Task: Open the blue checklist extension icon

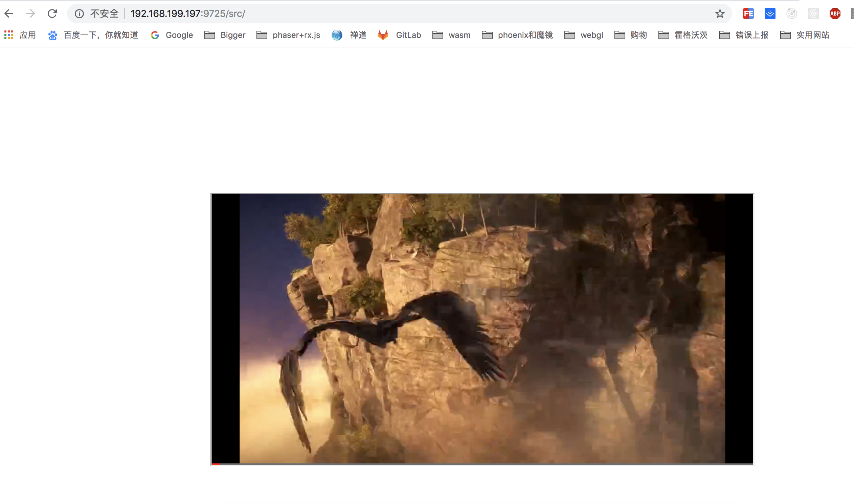Action: [770, 14]
